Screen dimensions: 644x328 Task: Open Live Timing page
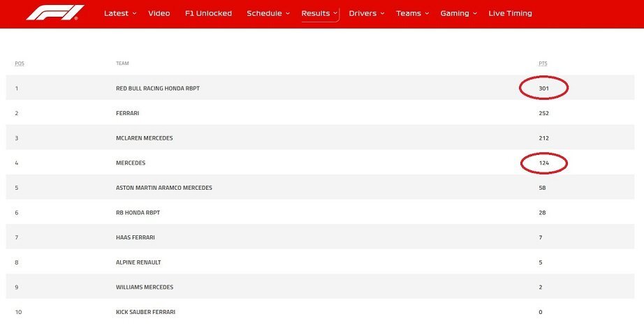[x=510, y=13]
